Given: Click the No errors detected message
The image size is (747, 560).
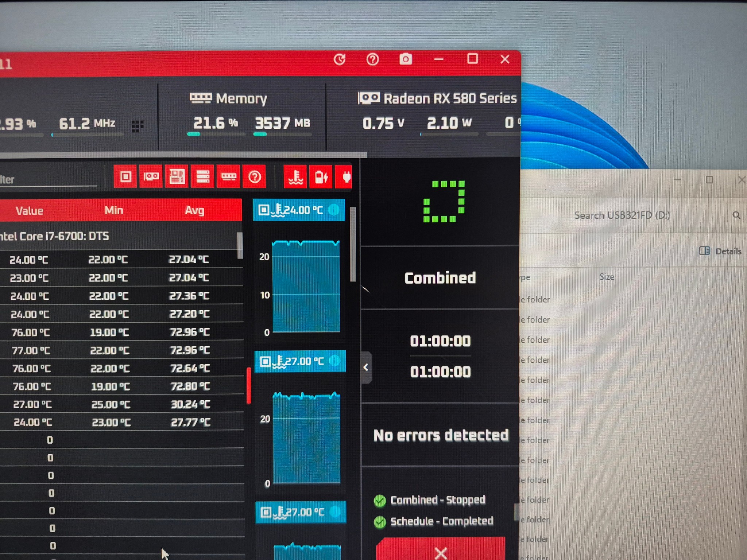Looking at the screenshot, I should pos(441,435).
